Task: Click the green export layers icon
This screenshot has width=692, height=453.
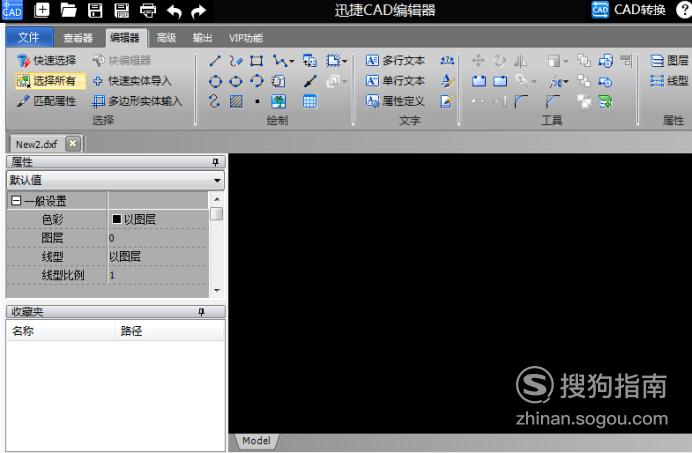Action: 605,102
